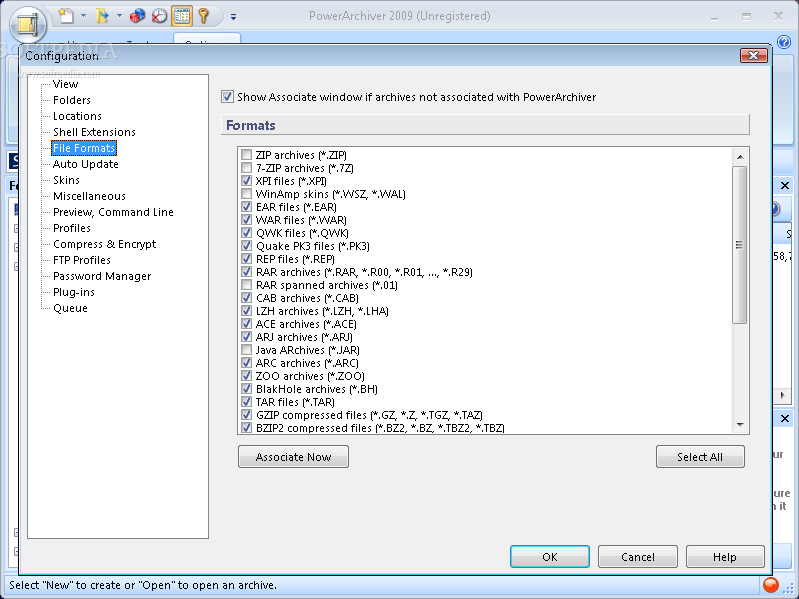Open Password Manager settings
This screenshot has width=799, height=599.
[102, 276]
